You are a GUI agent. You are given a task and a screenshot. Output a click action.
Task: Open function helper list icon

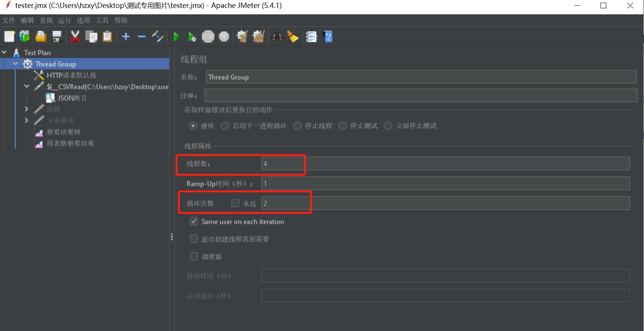pyautogui.click(x=311, y=37)
